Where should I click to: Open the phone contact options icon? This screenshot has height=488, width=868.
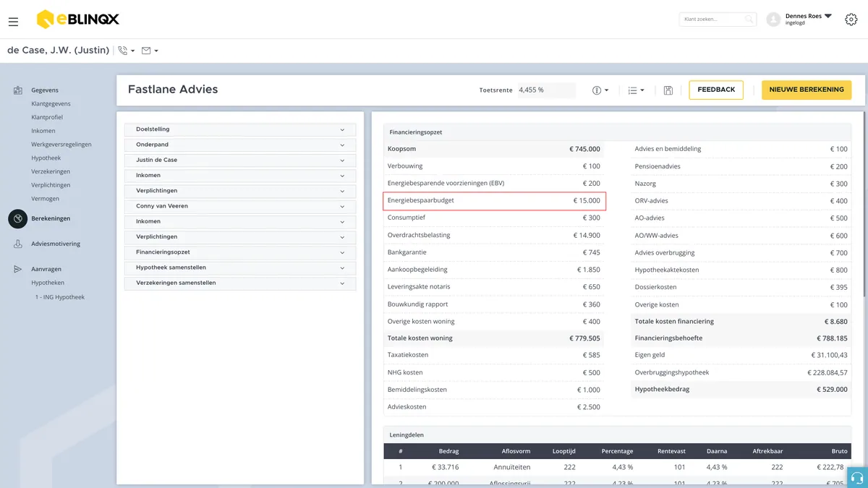(x=123, y=51)
